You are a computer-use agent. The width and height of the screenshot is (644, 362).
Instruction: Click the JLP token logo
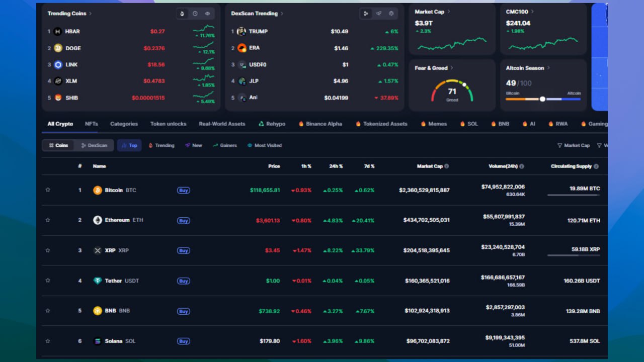[x=242, y=81]
